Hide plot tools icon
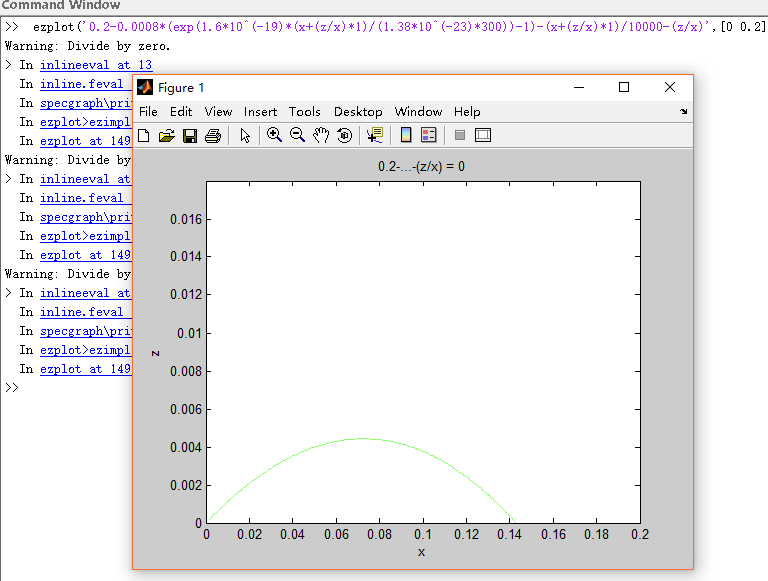The width and height of the screenshot is (768, 581). (460, 135)
